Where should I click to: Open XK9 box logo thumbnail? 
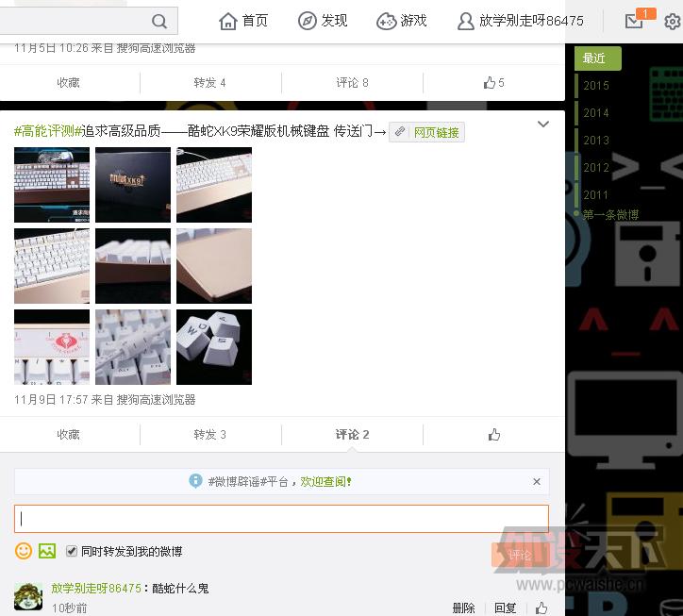[133, 185]
